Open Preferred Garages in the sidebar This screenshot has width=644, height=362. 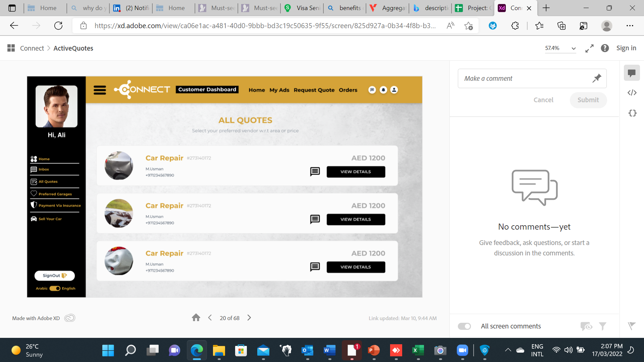click(55, 194)
